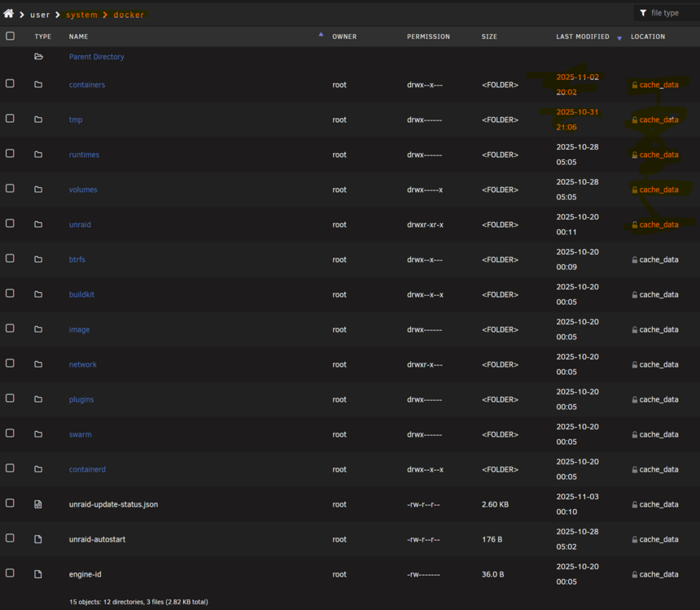Click the engine-id file icon
This screenshot has height=610, width=700.
[38, 574]
